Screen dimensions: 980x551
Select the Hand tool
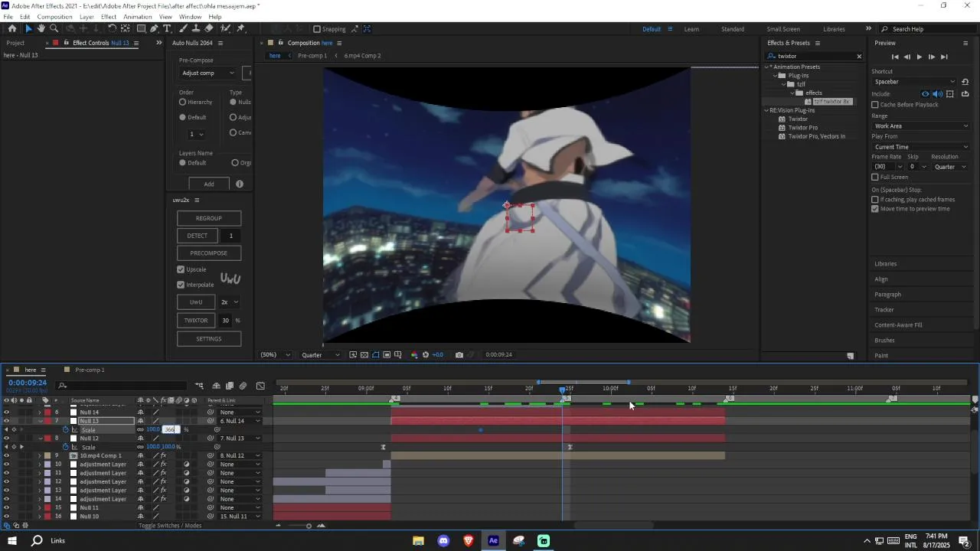41,28
